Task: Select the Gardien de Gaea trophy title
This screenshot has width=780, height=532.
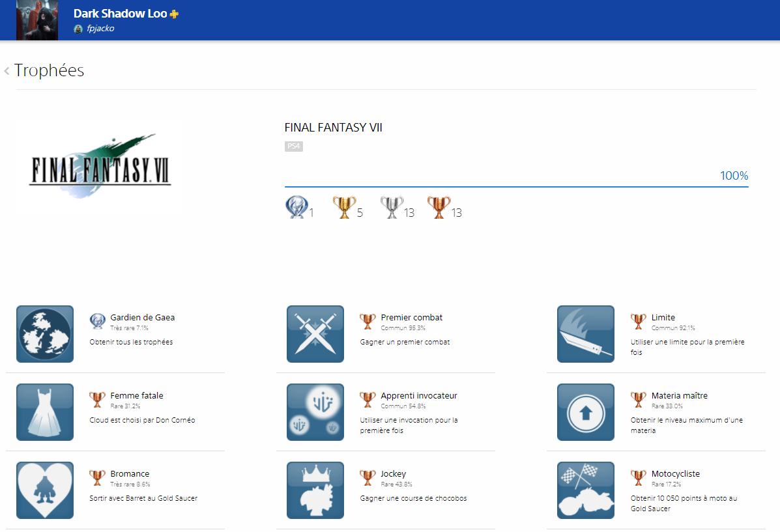Action: tap(143, 317)
